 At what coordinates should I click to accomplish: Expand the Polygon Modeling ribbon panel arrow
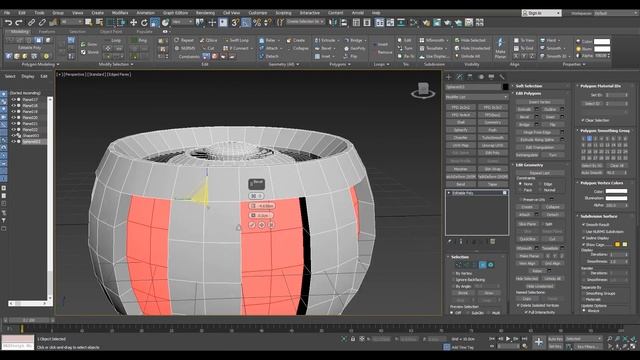pos(58,64)
